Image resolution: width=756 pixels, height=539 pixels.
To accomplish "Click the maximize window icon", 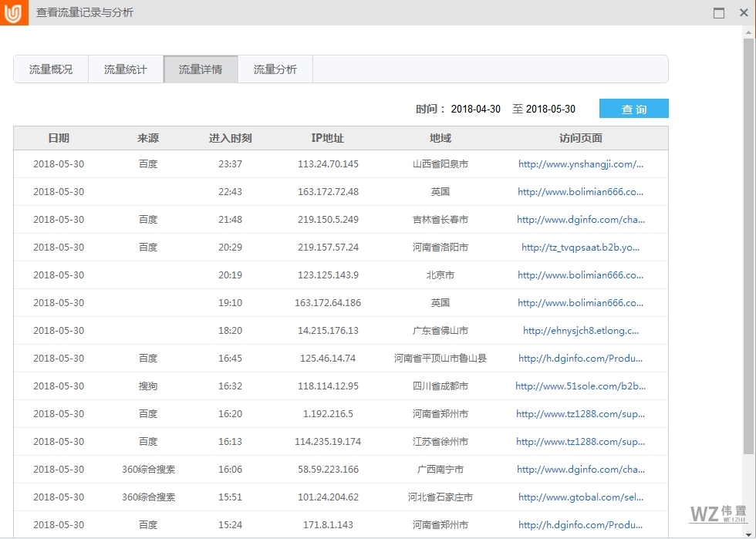I will tap(719, 12).
